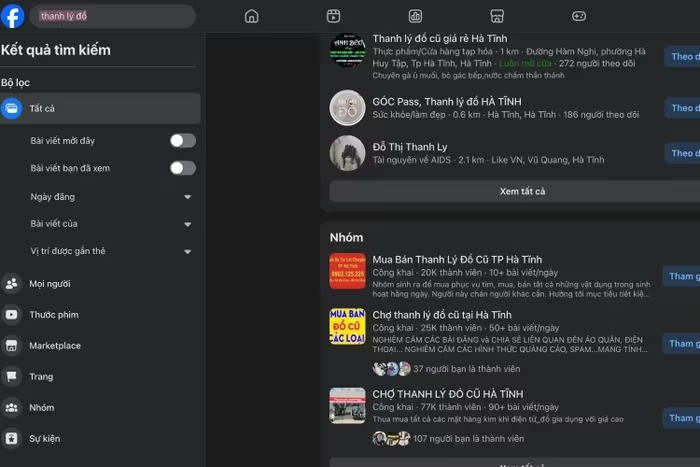This screenshot has width=700, height=467.
Task: Open Mua Bán Thanh Lý Đồ Cũ TP Hà Tĩnh title
Action: coord(457,259)
